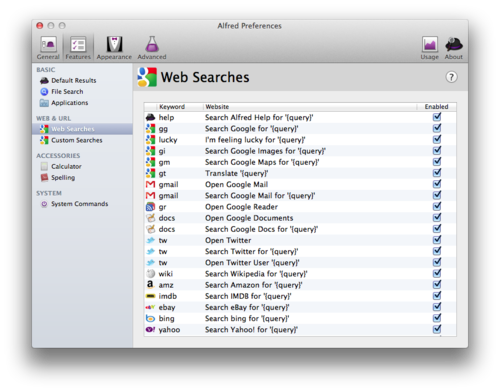Click the Yahoo icon beside yahoo

point(150,330)
